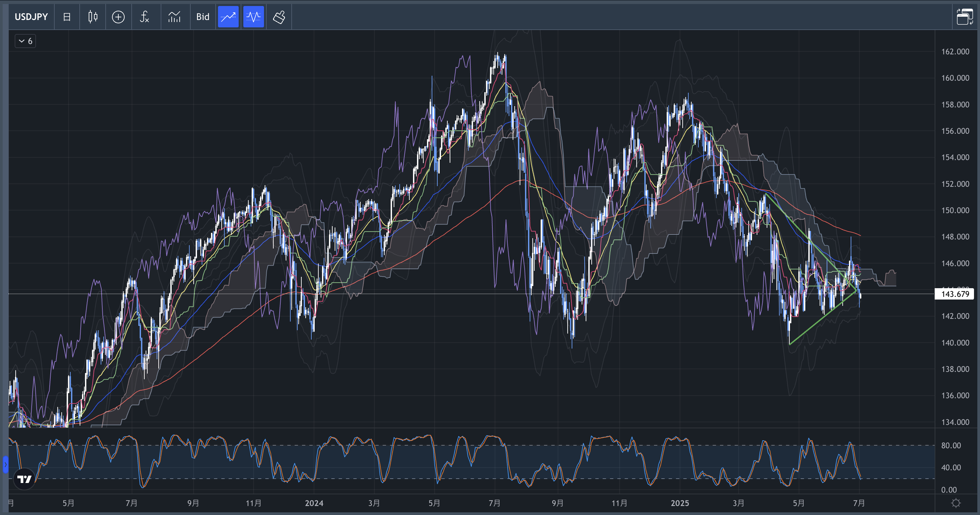
Task: Open the fx indicators menu
Action: (x=145, y=17)
